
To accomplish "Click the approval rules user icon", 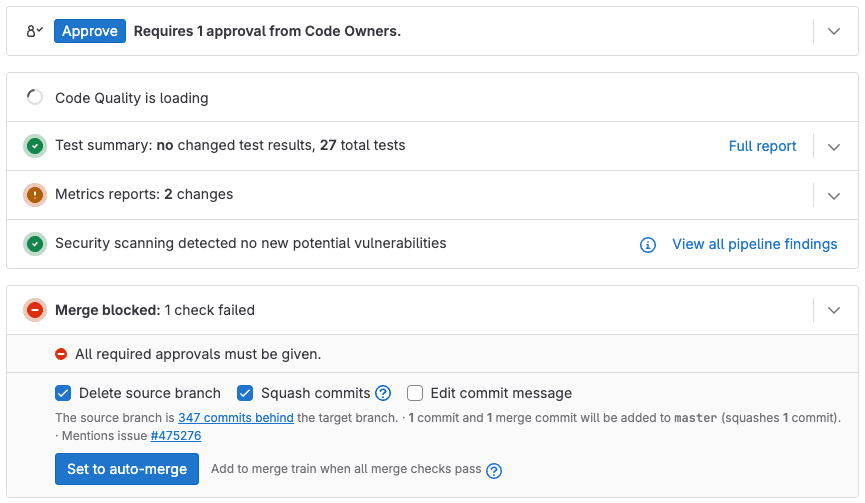I will pyautogui.click(x=34, y=31).
